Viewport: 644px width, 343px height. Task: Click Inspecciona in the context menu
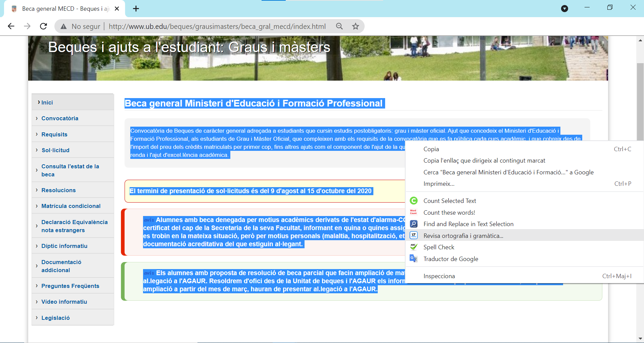coord(439,276)
